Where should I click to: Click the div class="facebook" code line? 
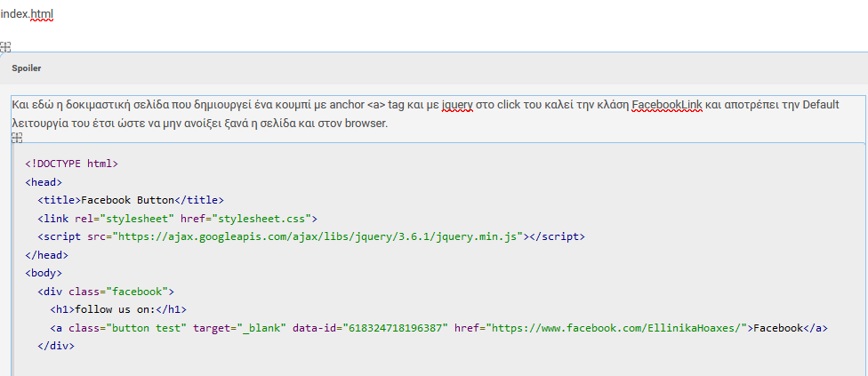107,292
